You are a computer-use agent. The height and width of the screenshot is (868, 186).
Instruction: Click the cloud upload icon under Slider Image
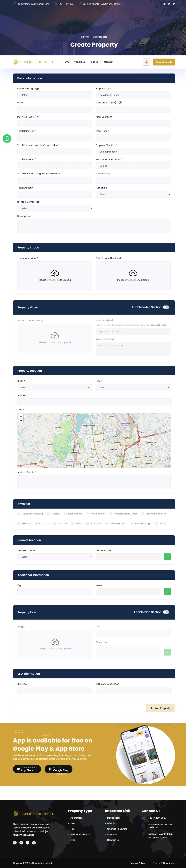coord(133,273)
